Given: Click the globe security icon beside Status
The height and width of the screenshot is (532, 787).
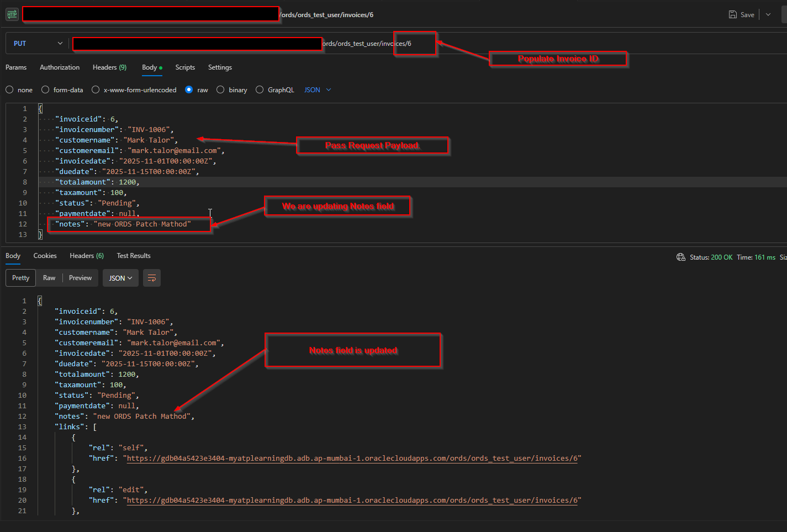Looking at the screenshot, I should (681, 256).
